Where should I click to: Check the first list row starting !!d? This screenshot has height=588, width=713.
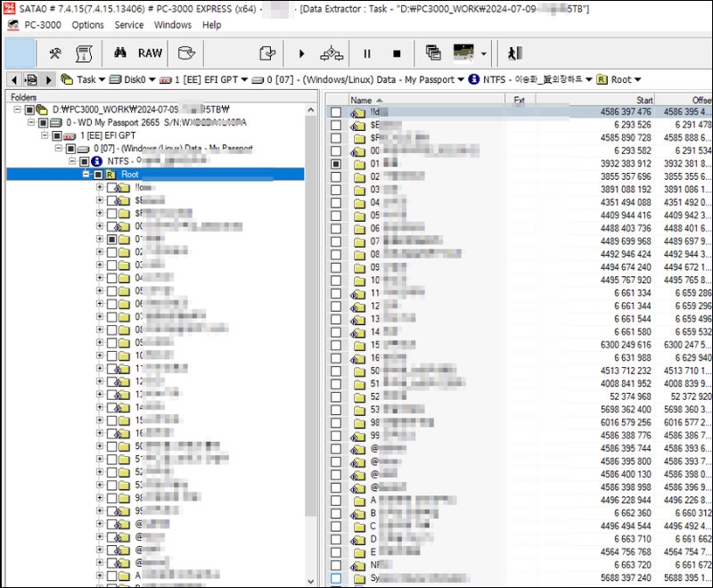[336, 111]
